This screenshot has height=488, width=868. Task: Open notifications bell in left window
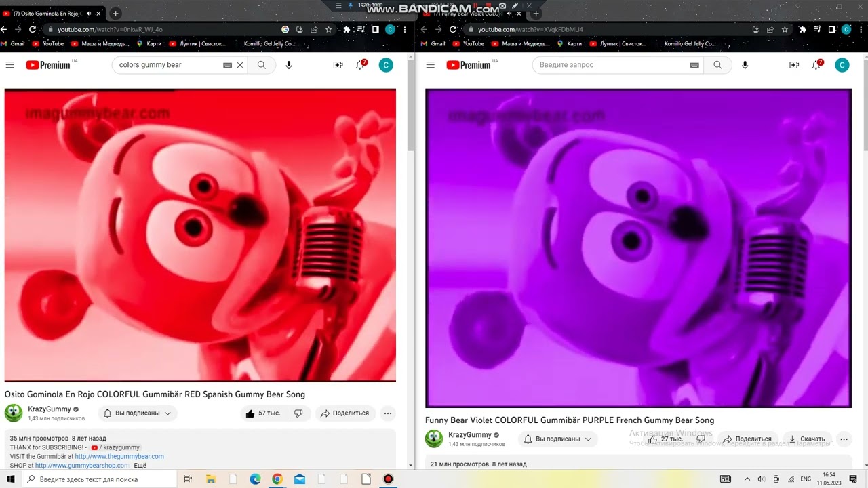[x=361, y=65]
